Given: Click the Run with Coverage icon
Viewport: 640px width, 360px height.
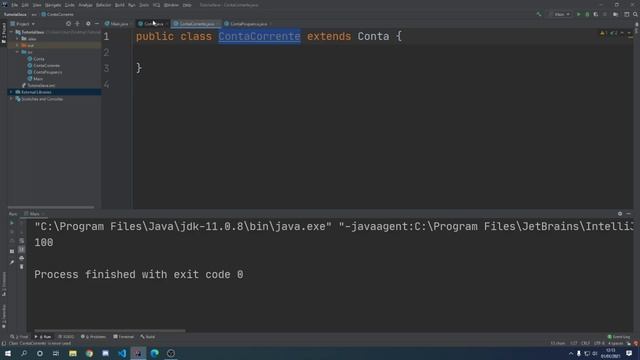Looking at the screenshot, I should pos(596,14).
